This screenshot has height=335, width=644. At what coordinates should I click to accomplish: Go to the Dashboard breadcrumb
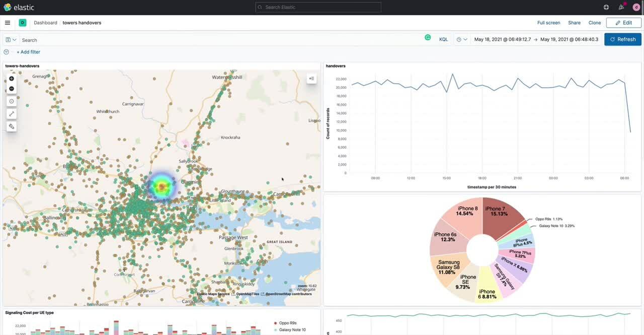(x=45, y=23)
